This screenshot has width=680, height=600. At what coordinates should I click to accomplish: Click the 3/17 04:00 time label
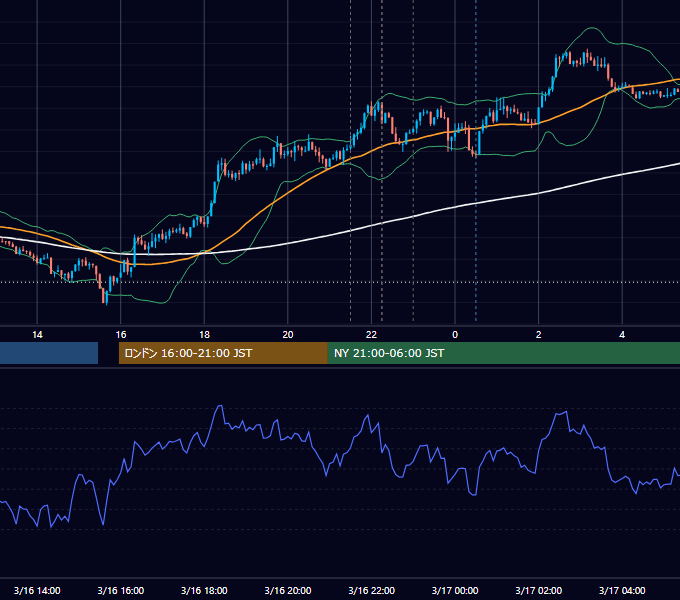pos(622,590)
